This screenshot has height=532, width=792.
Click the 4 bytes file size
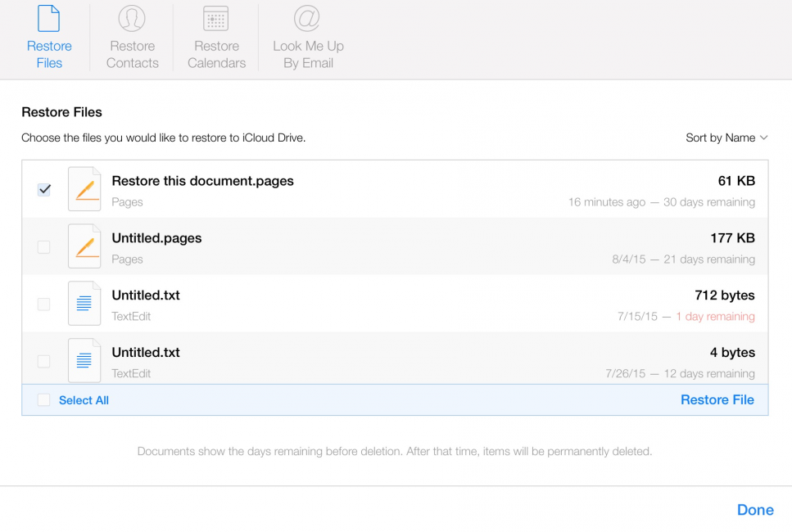[x=732, y=352]
